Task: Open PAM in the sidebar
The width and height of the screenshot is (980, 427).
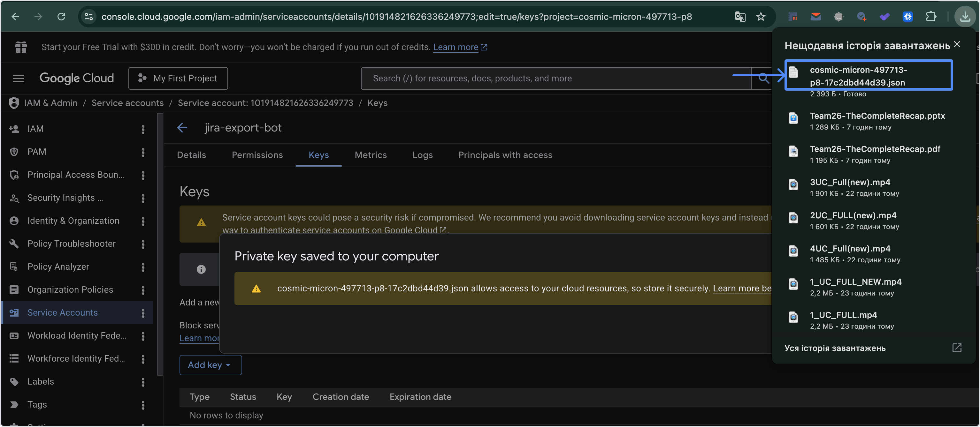Action: [36, 152]
